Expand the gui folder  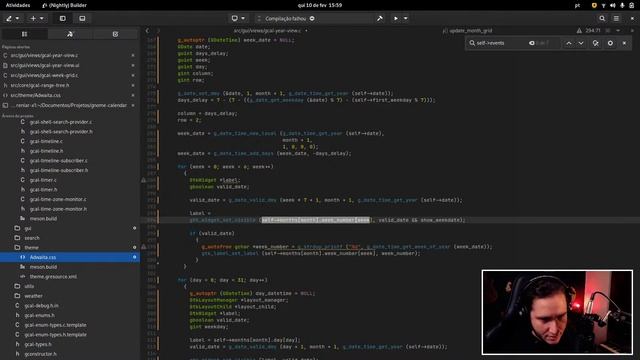(28, 228)
